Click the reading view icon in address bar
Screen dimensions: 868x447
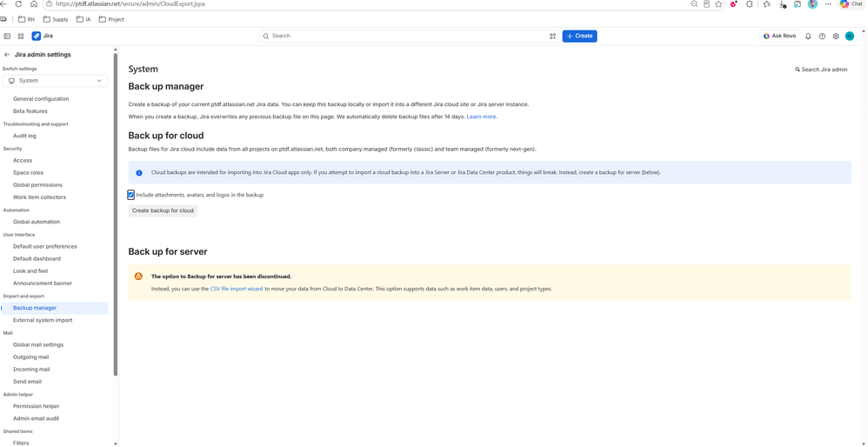coord(706,3)
